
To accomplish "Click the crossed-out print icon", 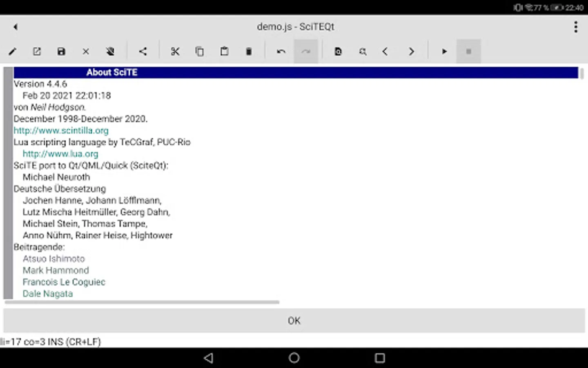I will click(110, 52).
